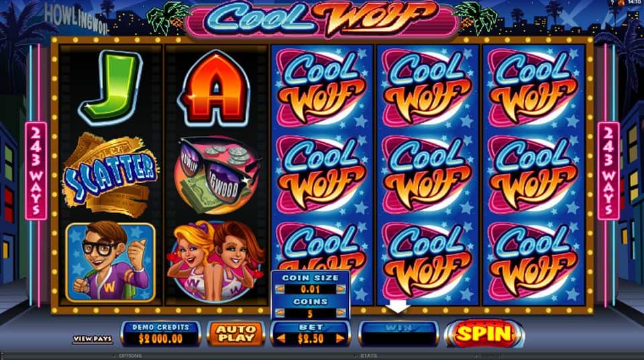Raise the bet with the right arrow
Image resolution: width=644 pixels, height=360 pixels.
click(x=340, y=339)
